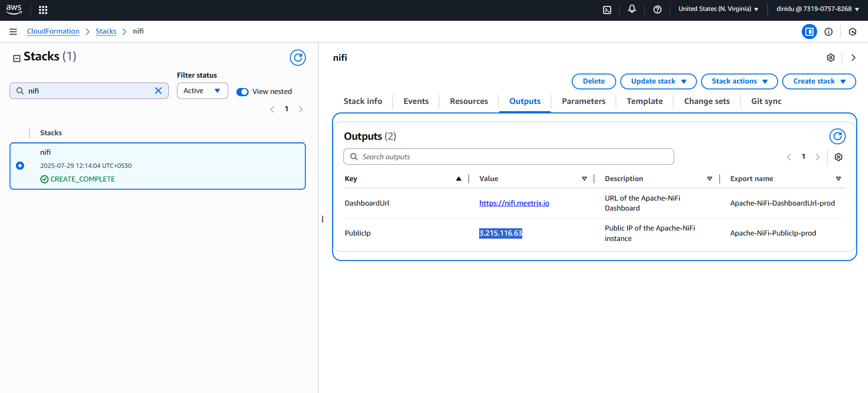The width and height of the screenshot is (868, 393).
Task: Select the Outputs tab
Action: tap(525, 101)
